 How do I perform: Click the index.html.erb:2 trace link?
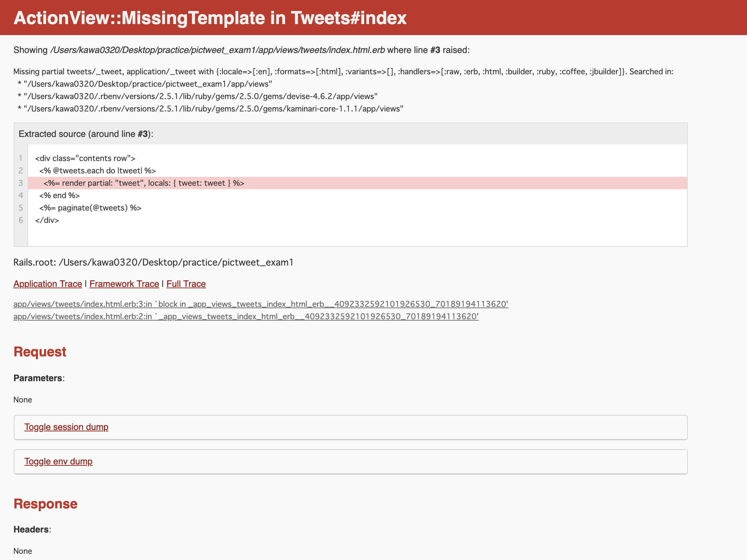246,316
